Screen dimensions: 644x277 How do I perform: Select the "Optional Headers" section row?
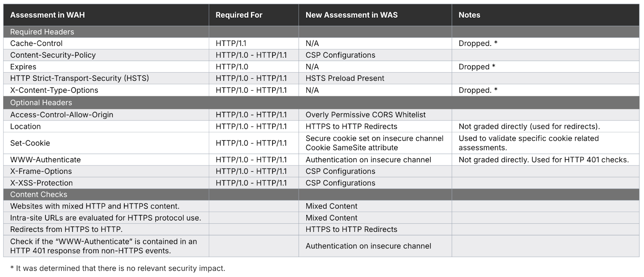[x=41, y=103]
